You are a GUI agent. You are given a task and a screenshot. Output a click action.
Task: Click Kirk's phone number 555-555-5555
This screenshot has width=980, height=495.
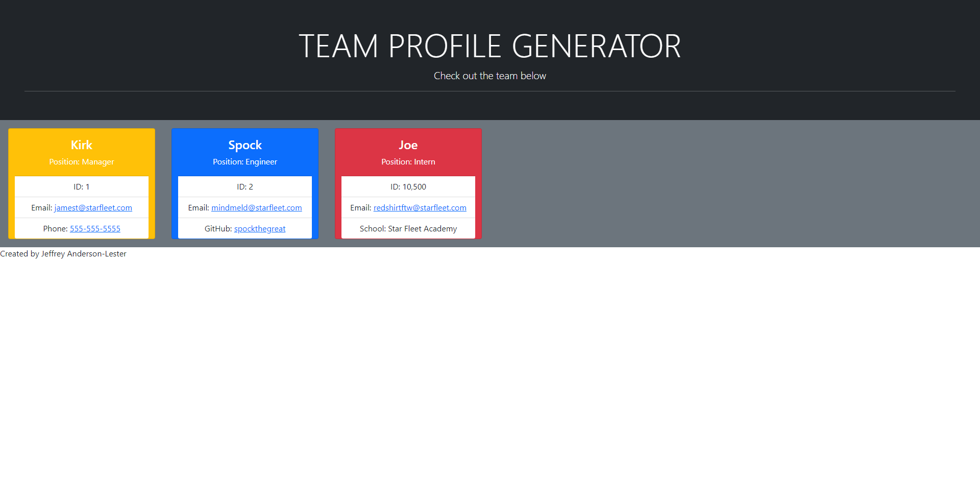tap(95, 229)
